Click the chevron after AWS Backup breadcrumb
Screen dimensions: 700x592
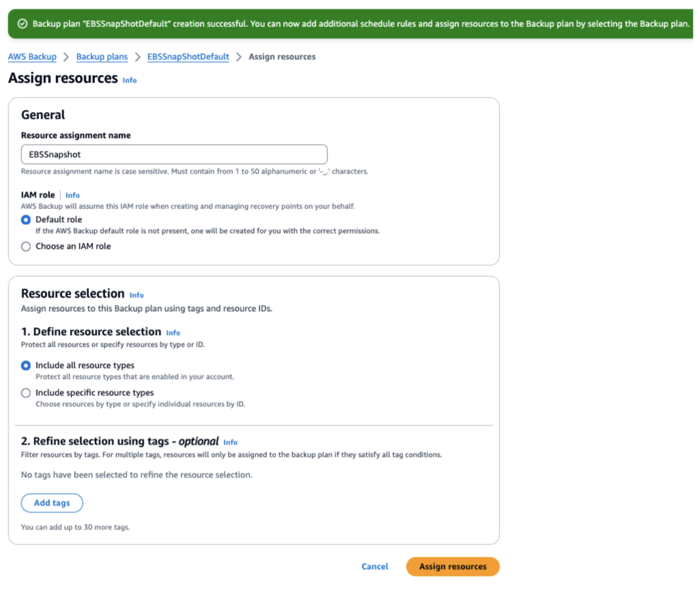click(x=66, y=57)
